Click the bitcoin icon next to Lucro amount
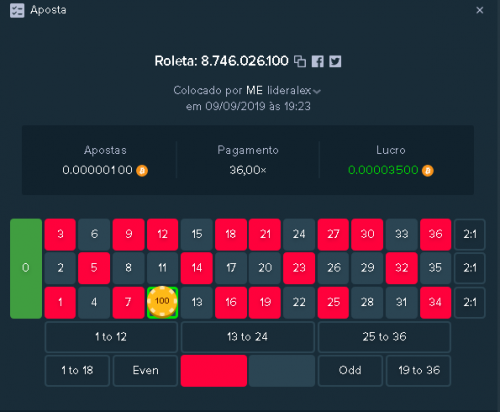This screenshot has height=412, width=500. tap(428, 170)
